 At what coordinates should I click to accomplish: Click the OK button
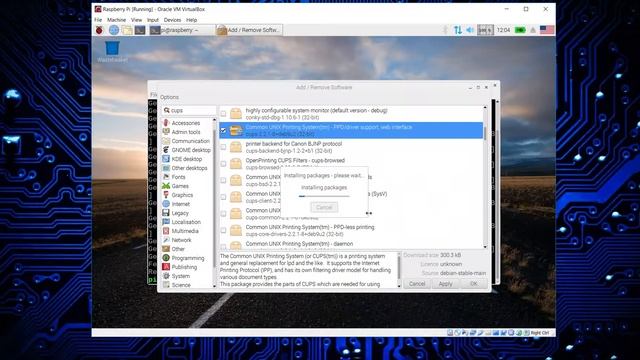(473, 284)
